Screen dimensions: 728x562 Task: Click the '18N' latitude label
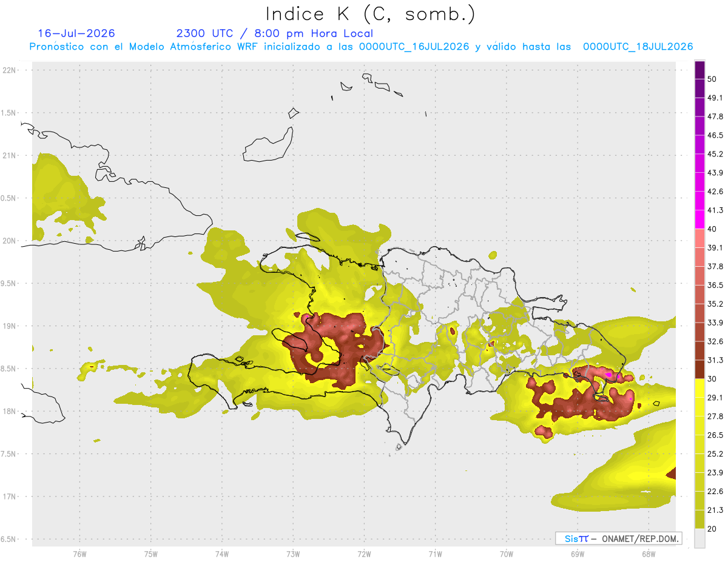pos(10,411)
